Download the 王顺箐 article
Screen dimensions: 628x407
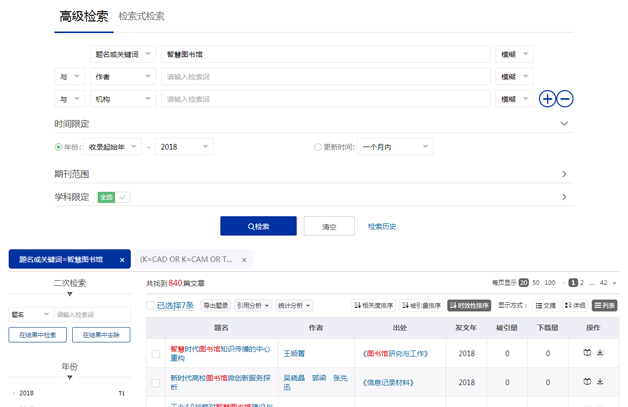[600, 353]
